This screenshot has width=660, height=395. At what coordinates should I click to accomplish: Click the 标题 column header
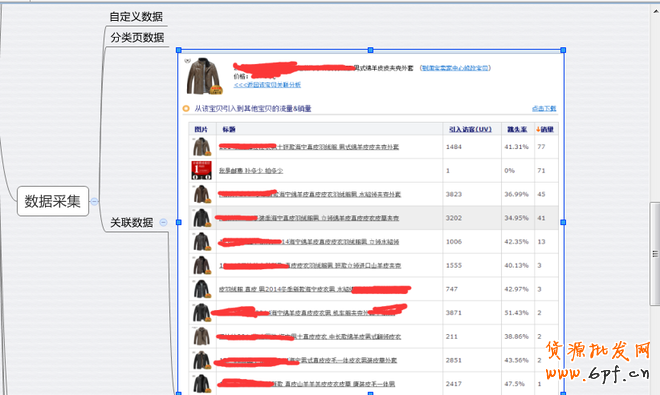coord(229,129)
